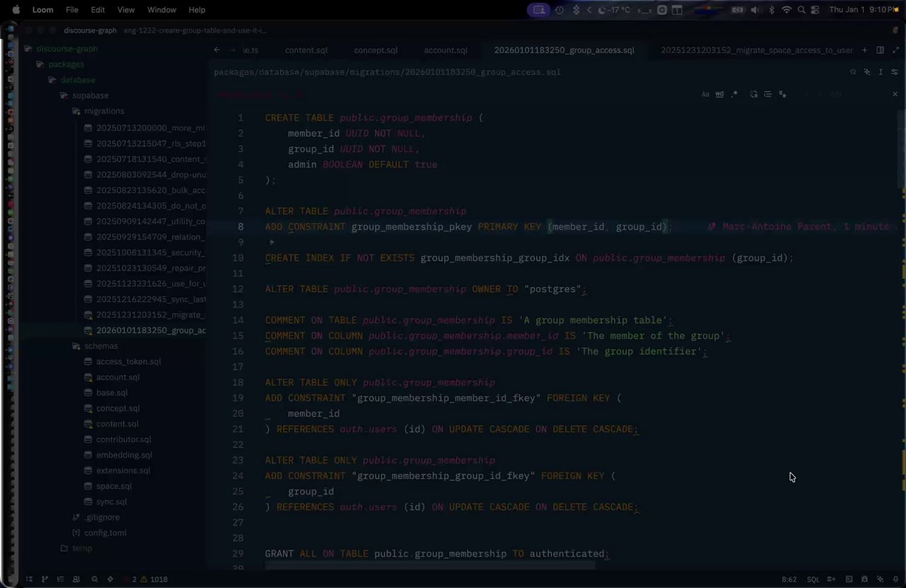Open diagnostics showing 2 errors 1018 warnings
This screenshot has height=588, width=906.
147,579
